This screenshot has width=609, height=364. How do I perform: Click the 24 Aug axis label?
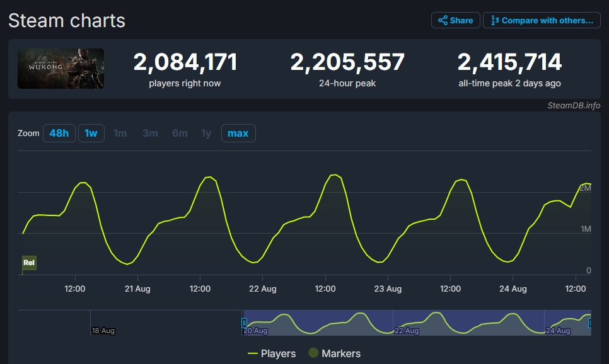point(513,288)
